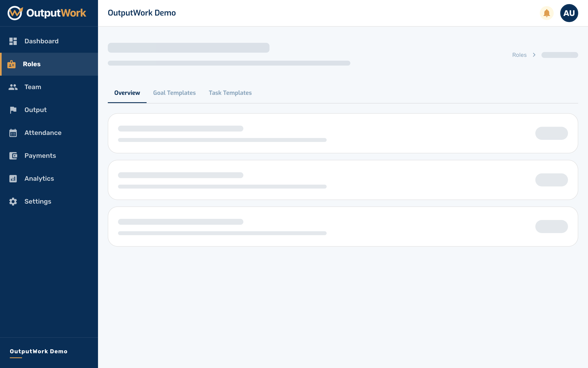Screen dimensions: 588x368
Task: Click the Output flag icon
Action: point(13,110)
